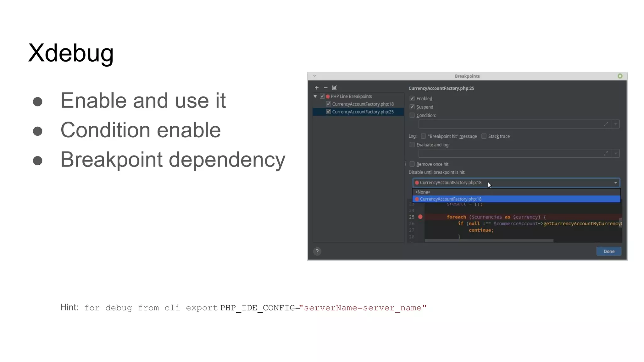Viewport: 644px width, 362px height.
Task: Select CurrencyAccountFactory.php:18 tree row
Action: click(358, 104)
